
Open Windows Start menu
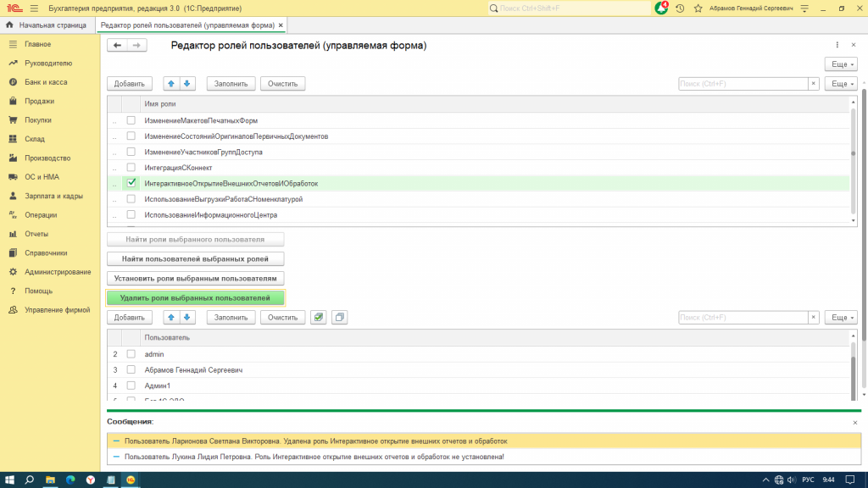coord(9,480)
